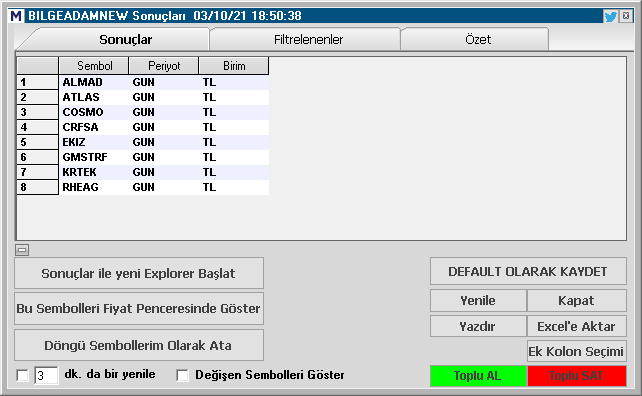Image resolution: width=642 pixels, height=396 pixels.
Task: Click the refresh interval minutes input field
Action: [46, 376]
